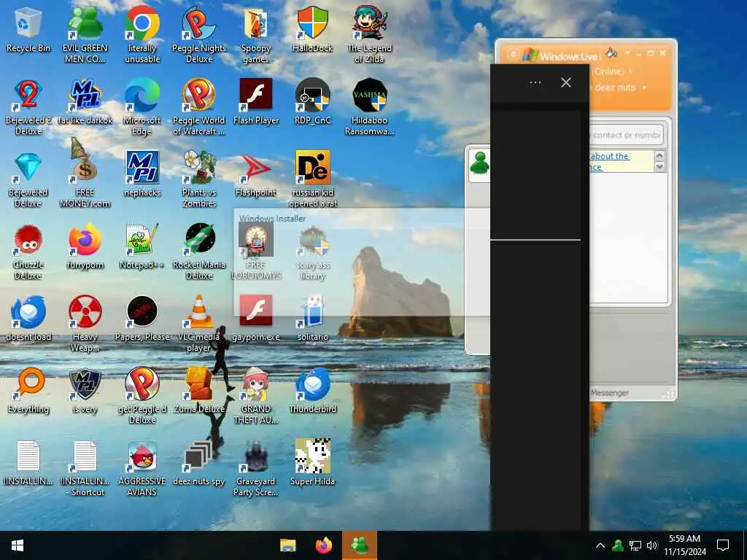The image size is (747, 560).
Task: Switch to Messenger from the taskbar
Action: 359,545
